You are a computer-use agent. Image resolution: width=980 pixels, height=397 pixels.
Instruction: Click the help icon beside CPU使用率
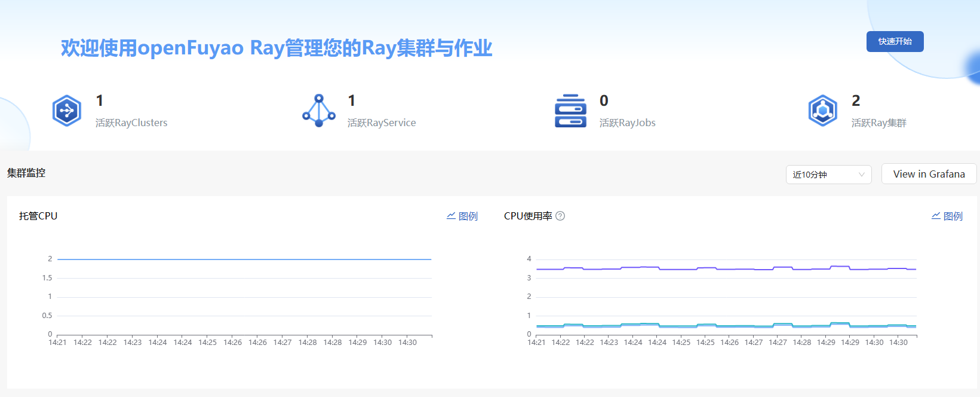click(x=560, y=216)
